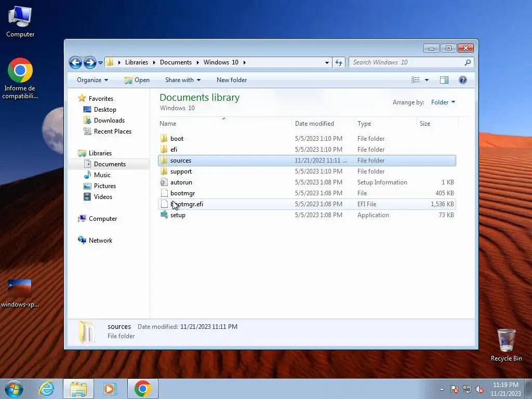The height and width of the screenshot is (399, 532).
Task: Click the Setup Information type cell
Action: 382,182
